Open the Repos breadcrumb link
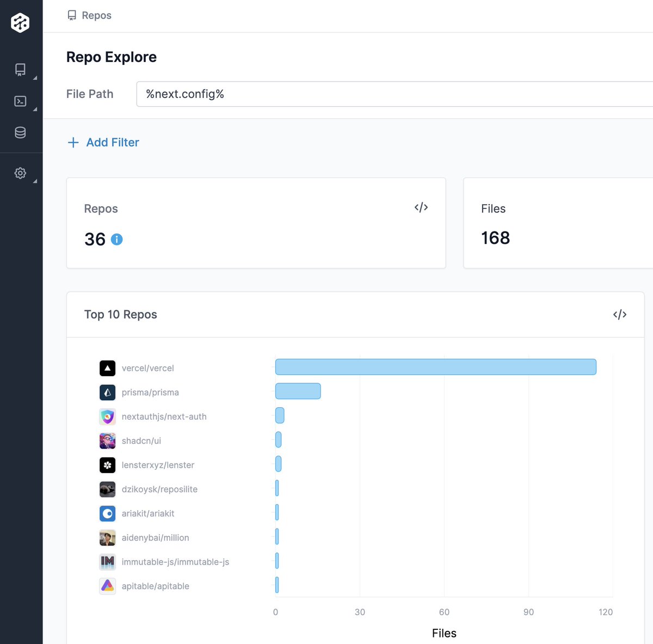653x644 pixels. [x=96, y=15]
